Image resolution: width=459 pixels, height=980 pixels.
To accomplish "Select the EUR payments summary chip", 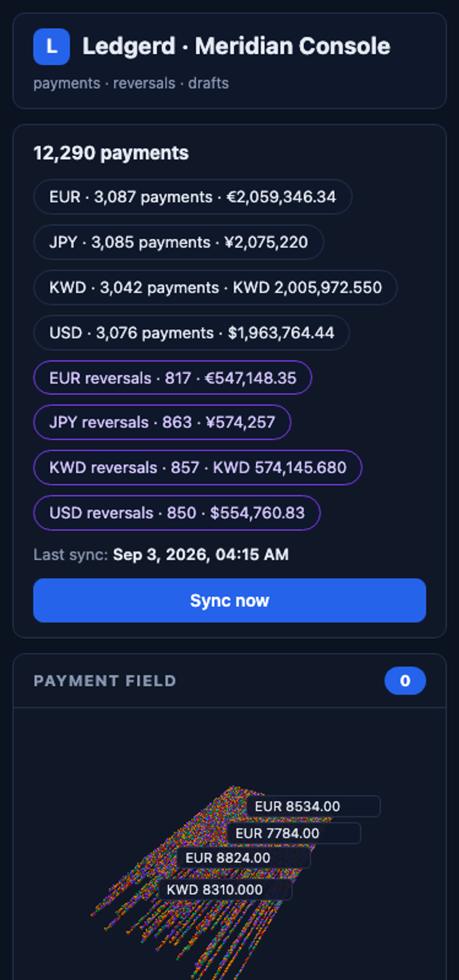I will coord(193,197).
